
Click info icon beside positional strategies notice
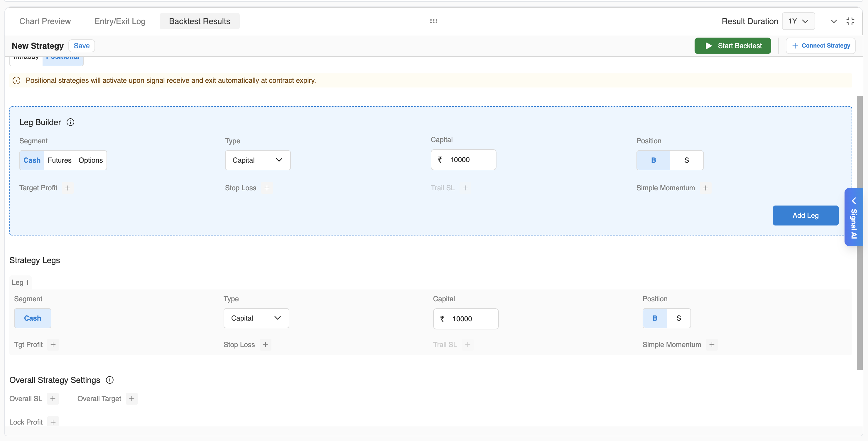(16, 80)
